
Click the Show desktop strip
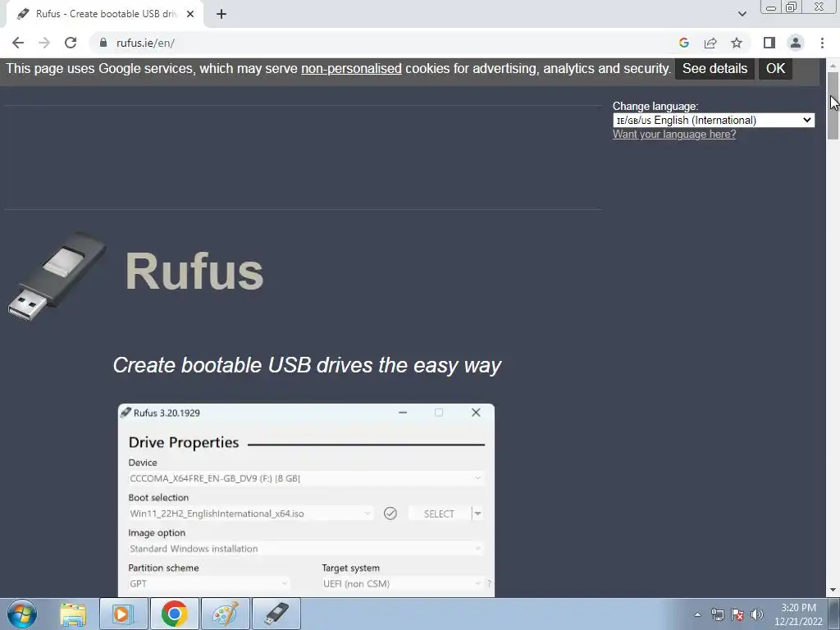pos(833,614)
